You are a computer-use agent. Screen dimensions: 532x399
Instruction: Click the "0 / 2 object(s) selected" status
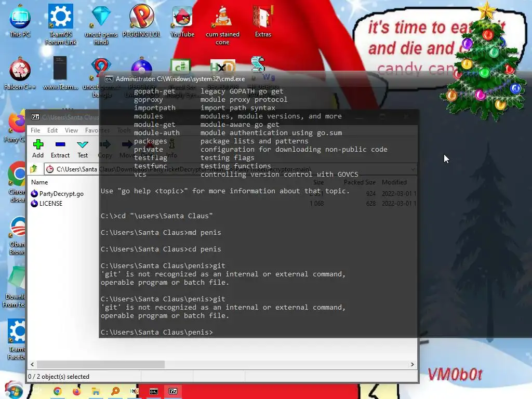(x=59, y=377)
